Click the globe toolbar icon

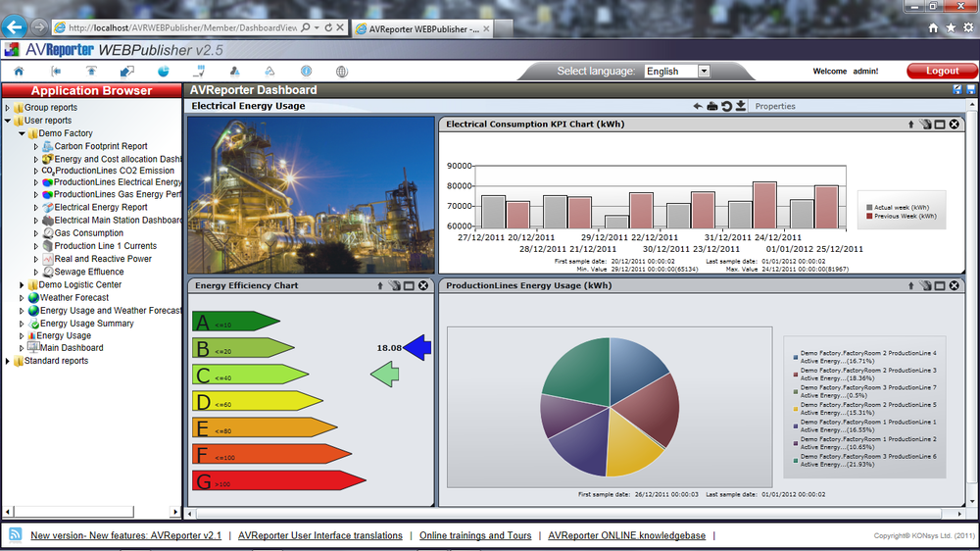[x=341, y=72]
